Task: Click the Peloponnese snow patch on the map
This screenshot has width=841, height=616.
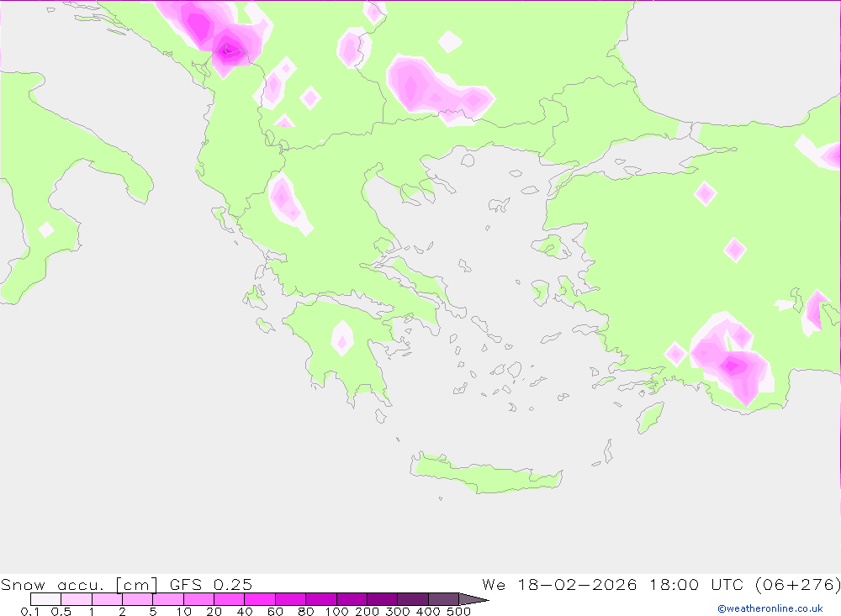Action: [x=341, y=338]
